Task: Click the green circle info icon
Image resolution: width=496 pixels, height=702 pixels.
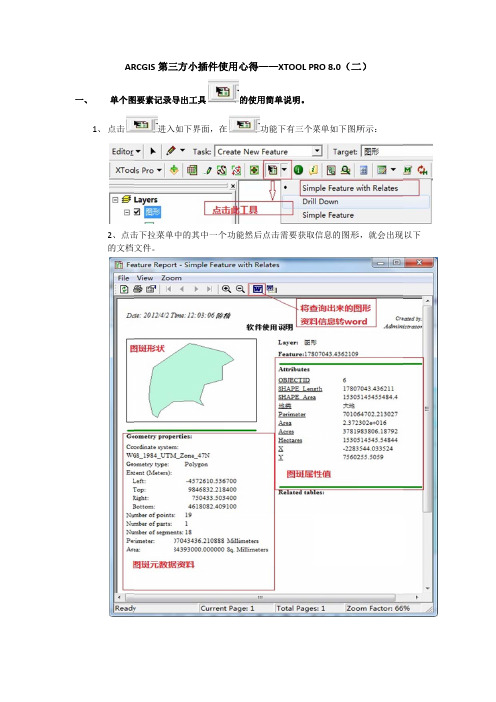Action: tap(299, 170)
